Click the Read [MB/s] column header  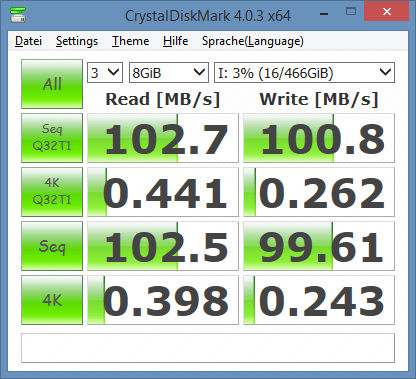[163, 99]
